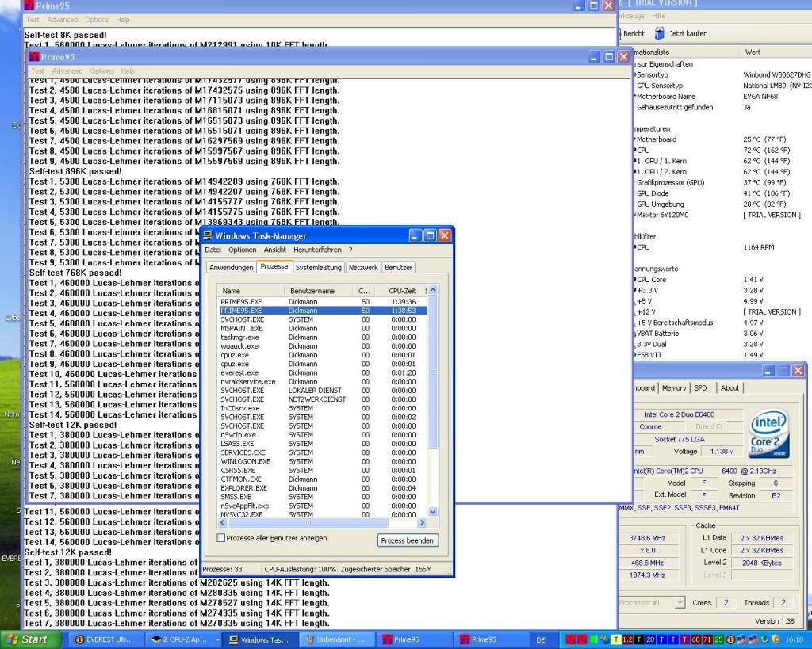Select EXPLORER.EXE process row

(x=323, y=487)
